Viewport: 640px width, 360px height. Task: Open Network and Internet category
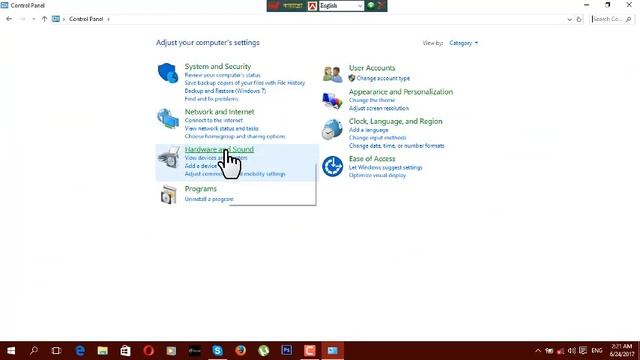tap(219, 111)
